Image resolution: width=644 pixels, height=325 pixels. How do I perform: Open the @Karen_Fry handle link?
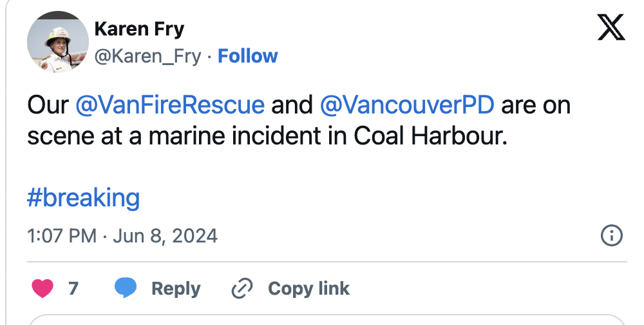(147, 56)
